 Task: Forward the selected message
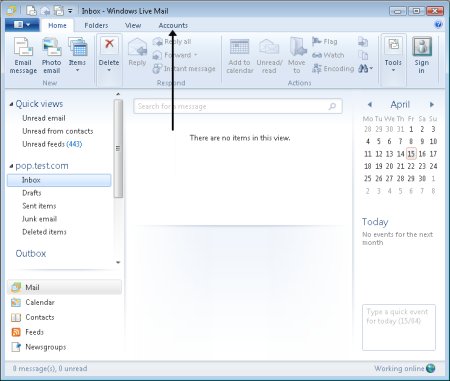[175, 55]
